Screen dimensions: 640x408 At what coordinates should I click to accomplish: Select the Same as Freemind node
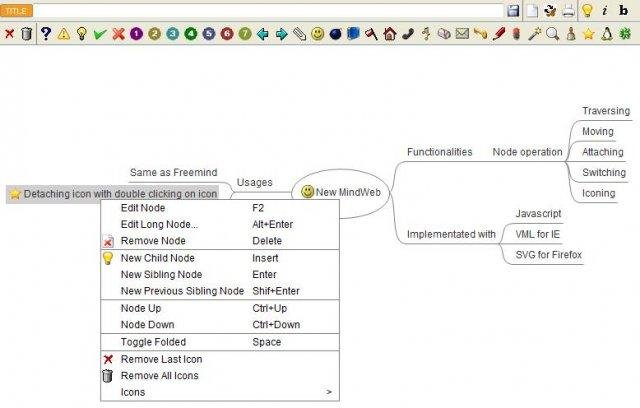tap(173, 173)
